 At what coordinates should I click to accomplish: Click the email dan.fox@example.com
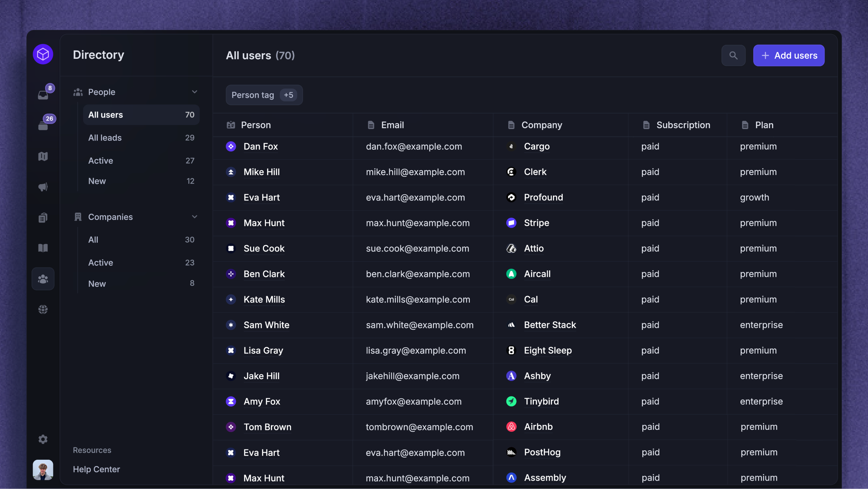[414, 147]
